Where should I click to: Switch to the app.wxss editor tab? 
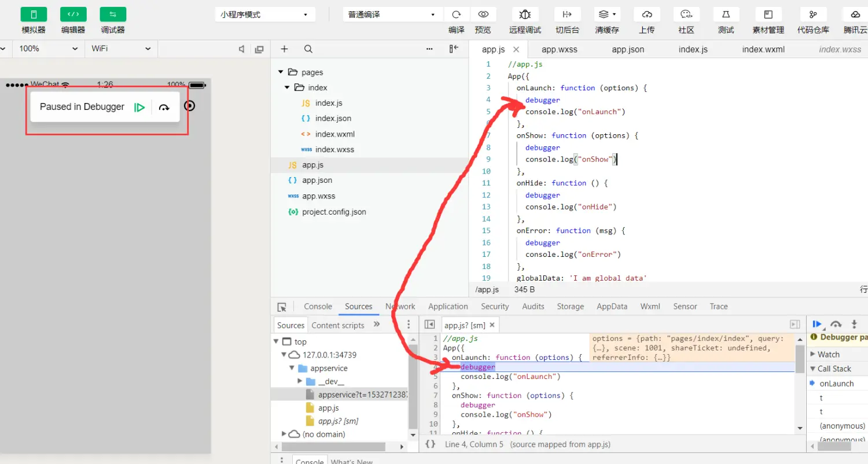pyautogui.click(x=560, y=50)
